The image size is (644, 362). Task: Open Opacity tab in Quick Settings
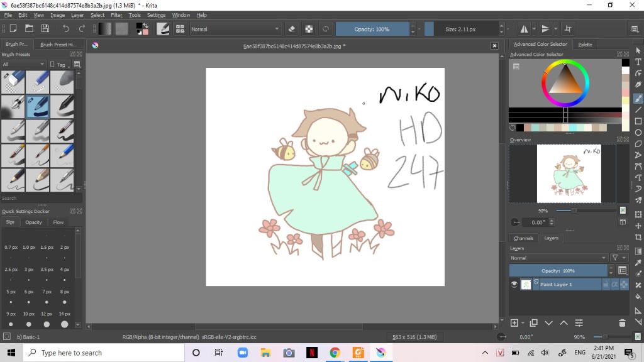[34, 222]
